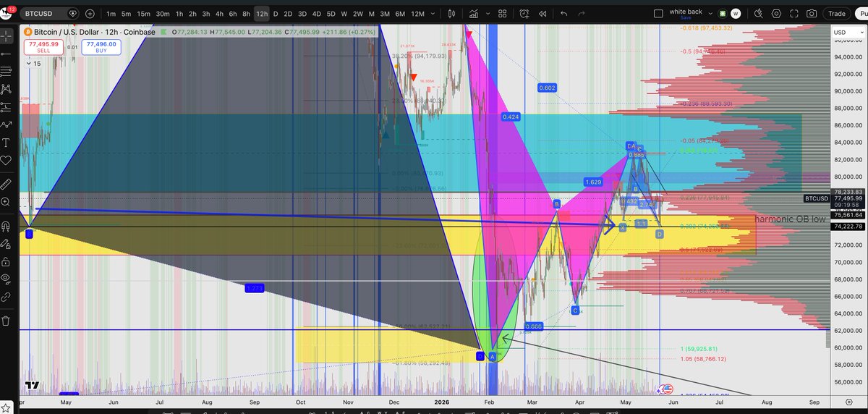Viewport: 868px width, 414px height.
Task: Select the brush drawing tool
Action: point(7,124)
